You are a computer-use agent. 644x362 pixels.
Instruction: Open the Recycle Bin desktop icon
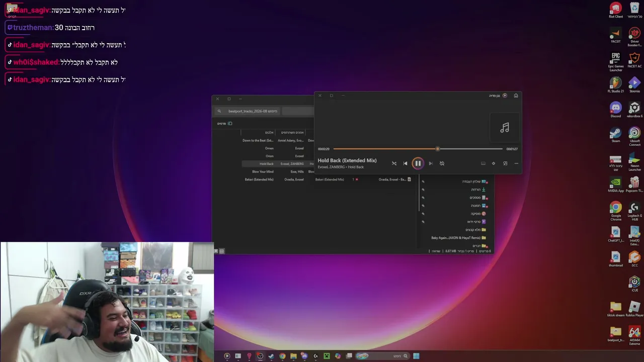[x=634, y=10]
